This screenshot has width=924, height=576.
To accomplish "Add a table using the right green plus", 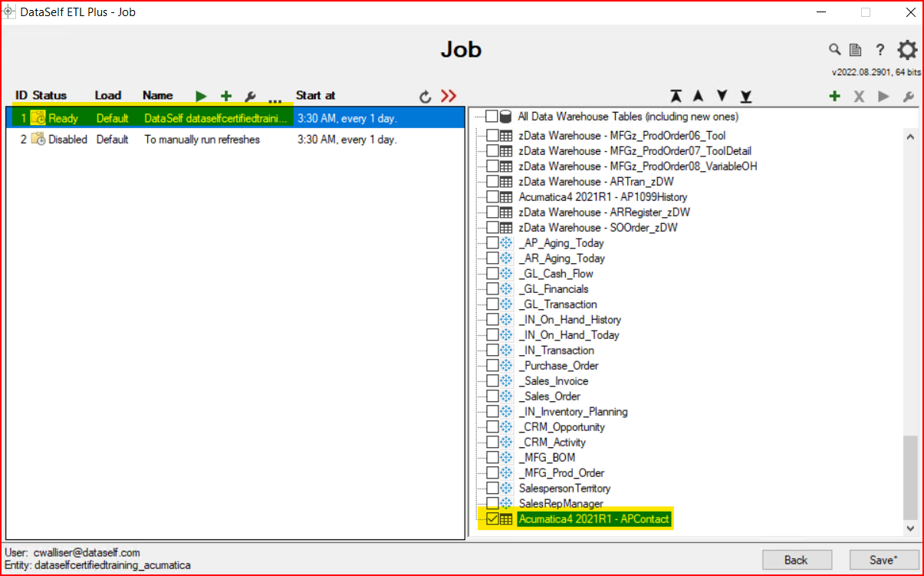I will point(834,96).
